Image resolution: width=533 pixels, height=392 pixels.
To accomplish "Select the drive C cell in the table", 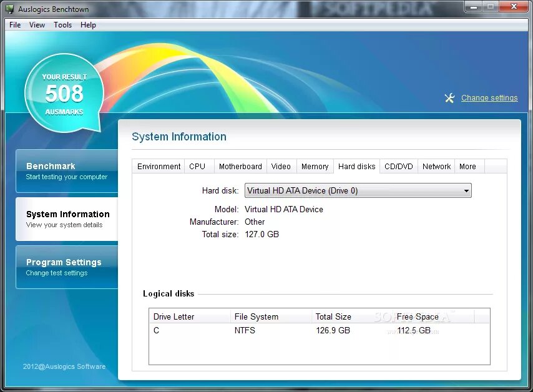I will [157, 330].
